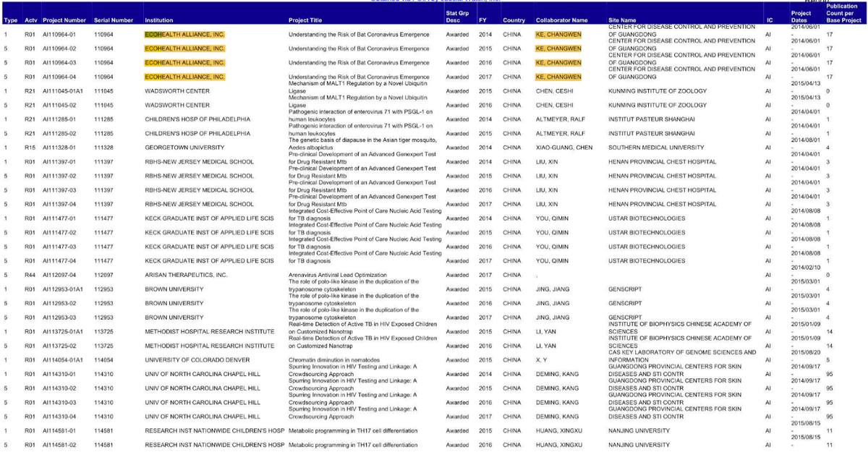
Task: Click the Site Name column header
Action: pos(622,20)
